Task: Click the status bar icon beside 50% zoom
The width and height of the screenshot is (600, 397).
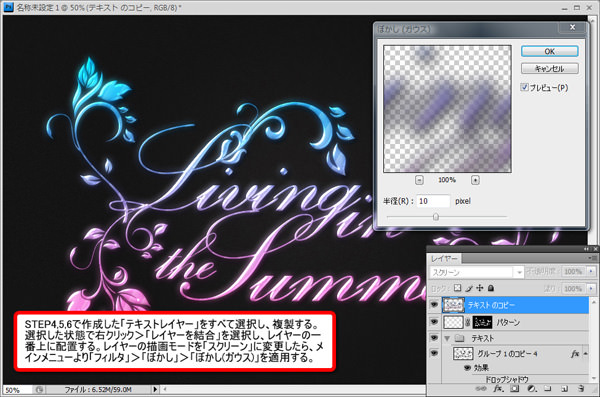Action: pos(39,390)
